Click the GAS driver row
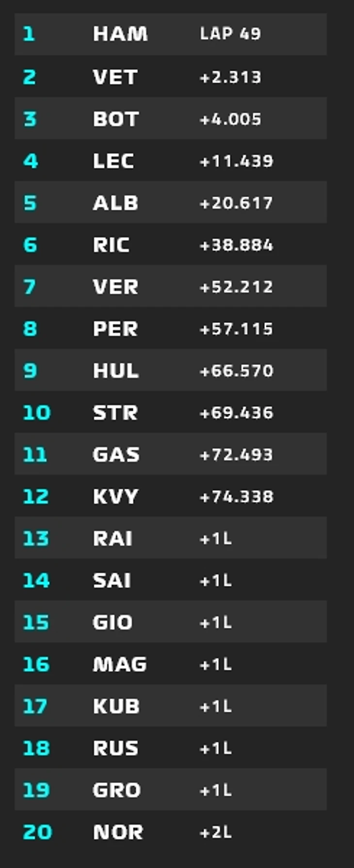354x868 pixels. (171, 454)
